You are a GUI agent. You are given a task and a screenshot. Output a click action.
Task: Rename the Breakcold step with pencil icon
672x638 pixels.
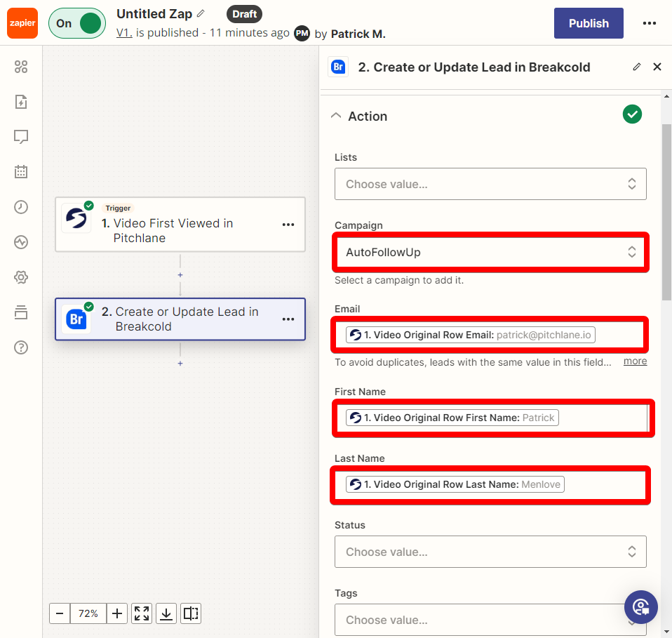[x=637, y=67]
